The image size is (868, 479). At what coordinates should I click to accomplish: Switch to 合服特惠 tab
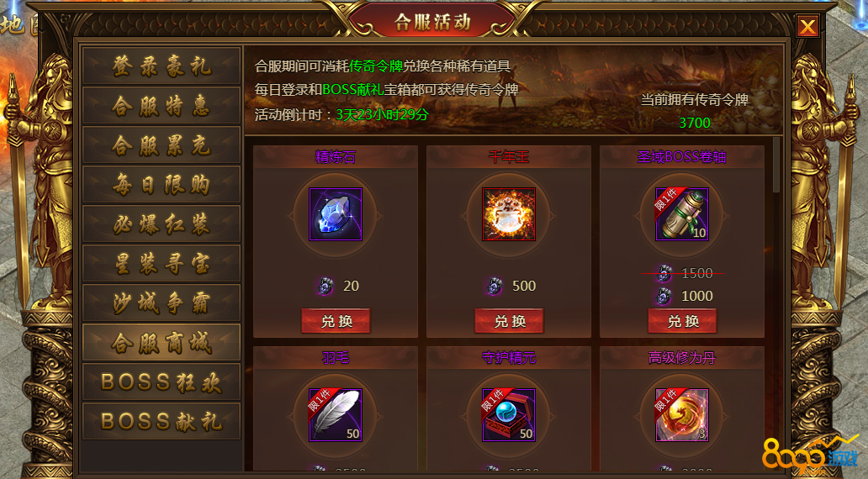[161, 105]
